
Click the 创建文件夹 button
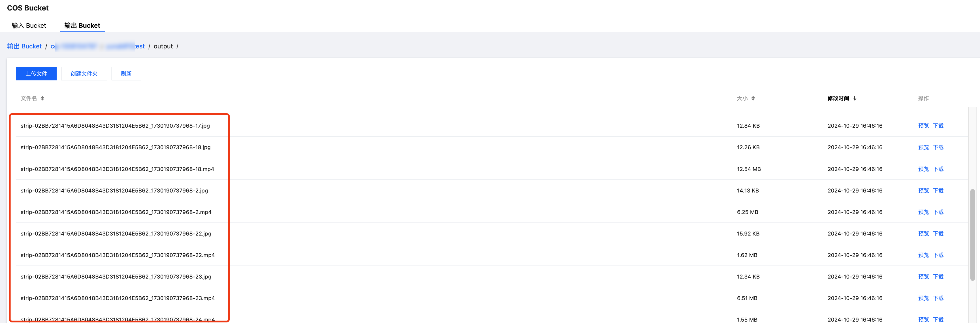(x=84, y=74)
